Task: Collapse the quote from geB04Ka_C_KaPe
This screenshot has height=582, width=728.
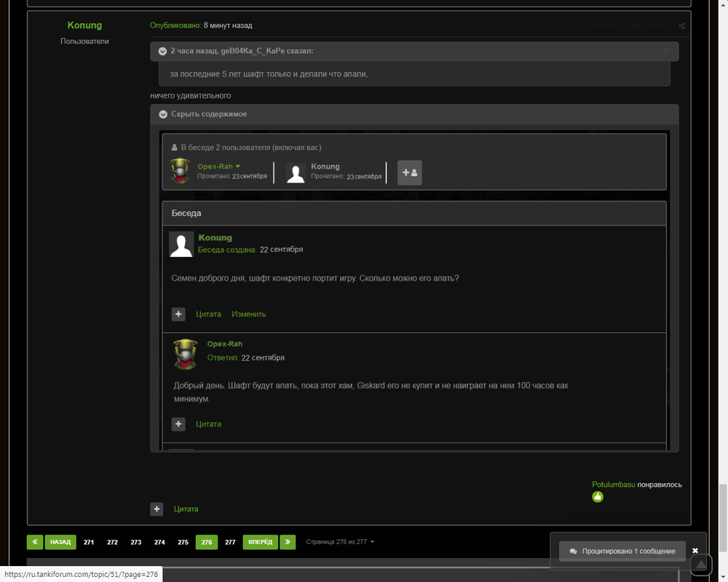Action: point(162,51)
